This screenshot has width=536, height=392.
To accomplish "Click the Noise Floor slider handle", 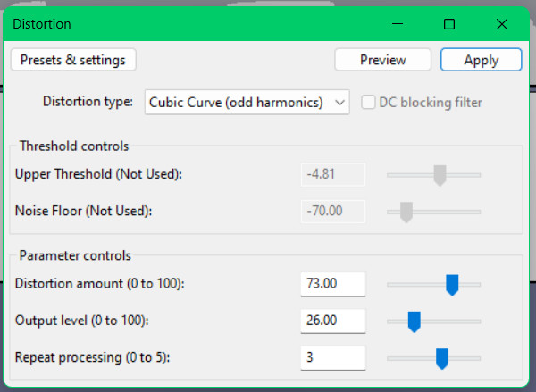I will pyautogui.click(x=406, y=212).
